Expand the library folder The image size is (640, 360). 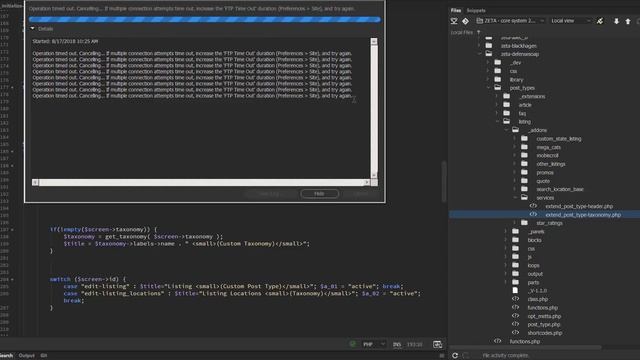pyautogui.click(x=488, y=80)
